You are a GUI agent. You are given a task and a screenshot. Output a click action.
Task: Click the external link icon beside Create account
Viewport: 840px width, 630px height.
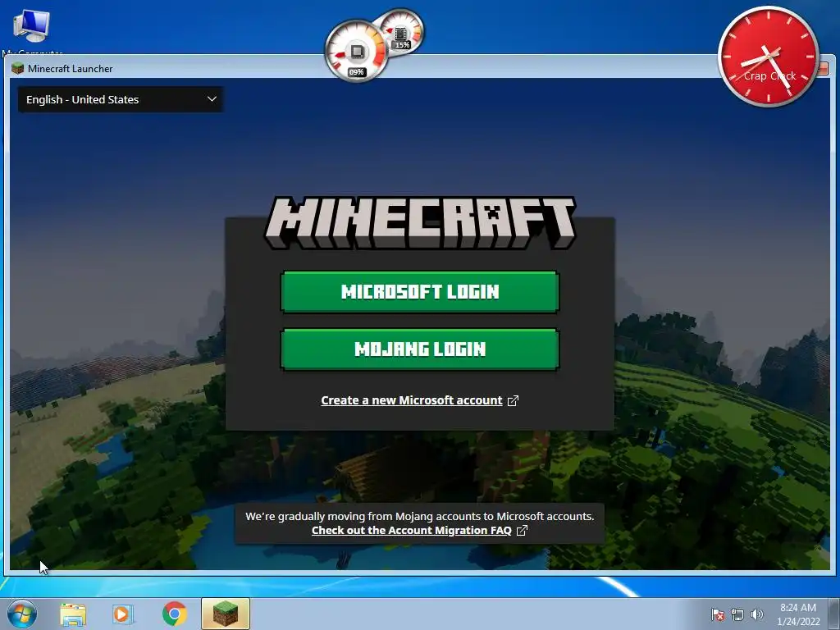coord(513,400)
